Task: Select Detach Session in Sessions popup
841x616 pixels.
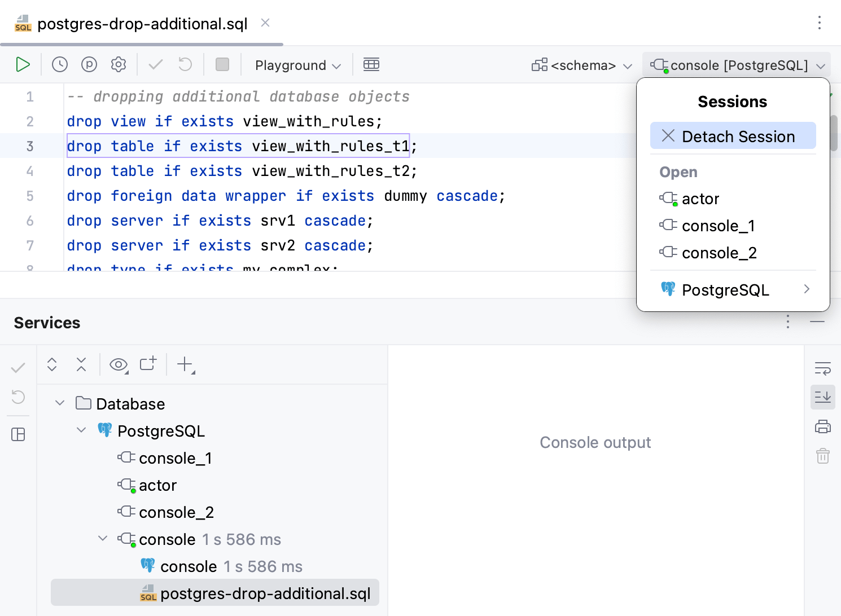Action: coord(733,137)
